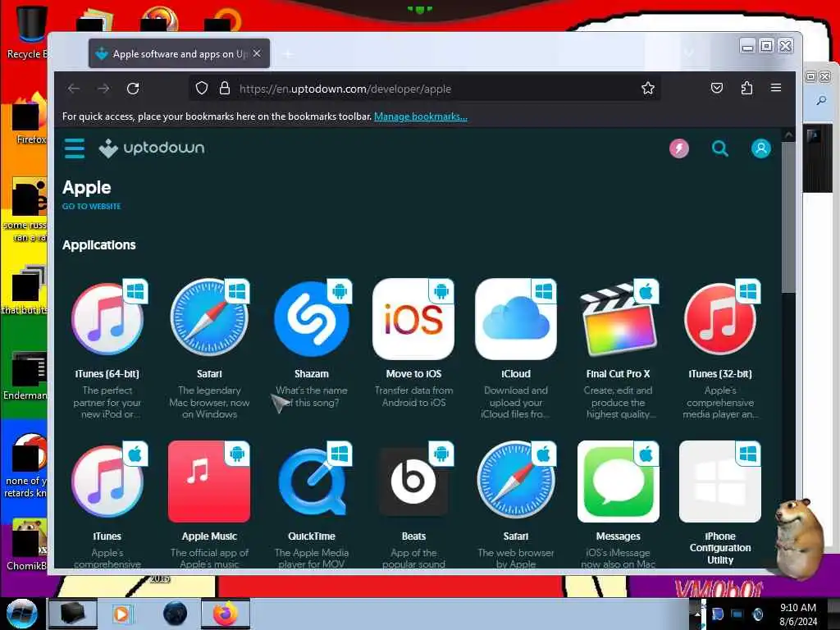840x630 pixels.
Task: Open iTunes (64-bit) app icon
Action: coord(107,319)
